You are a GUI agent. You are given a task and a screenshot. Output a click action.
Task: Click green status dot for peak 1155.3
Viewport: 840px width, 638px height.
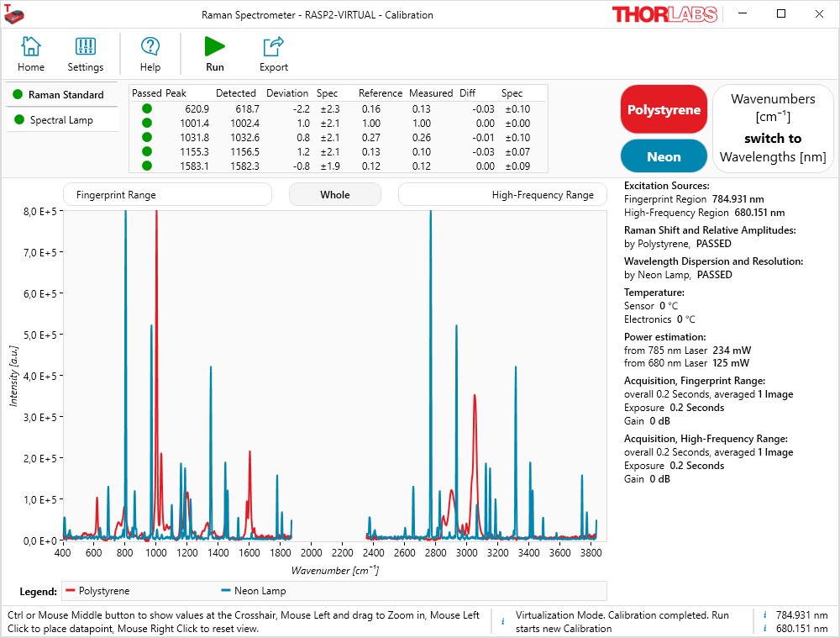coord(147,152)
